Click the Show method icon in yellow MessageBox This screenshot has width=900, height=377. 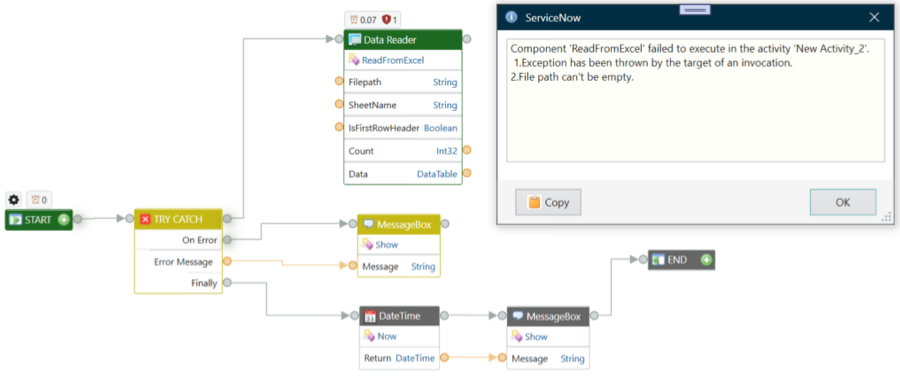click(367, 244)
